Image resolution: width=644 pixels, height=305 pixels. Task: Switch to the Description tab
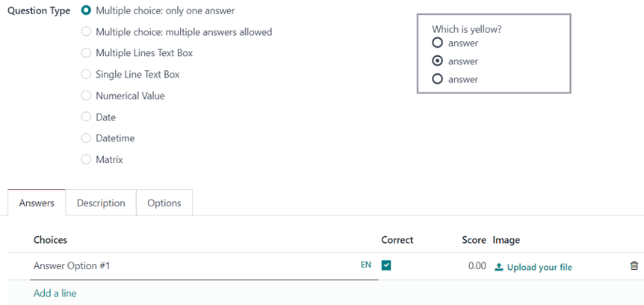(101, 203)
